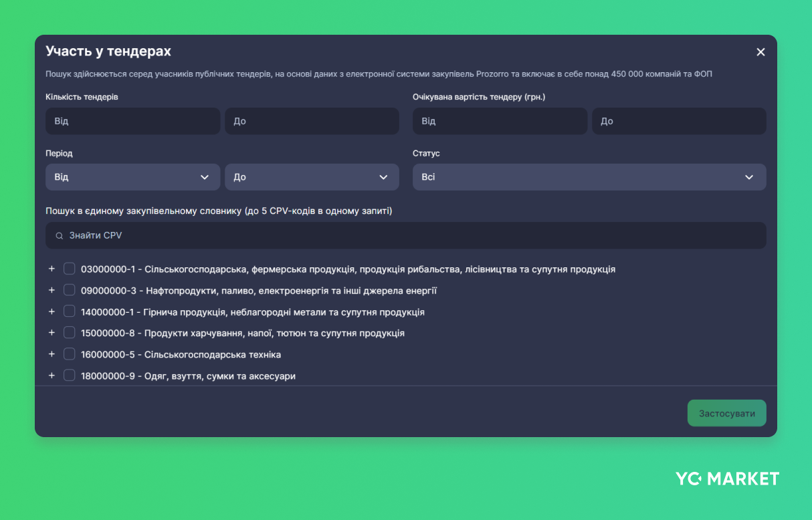The image size is (812, 520).
Task: Open the period 'До' dropdown
Action: click(x=312, y=177)
